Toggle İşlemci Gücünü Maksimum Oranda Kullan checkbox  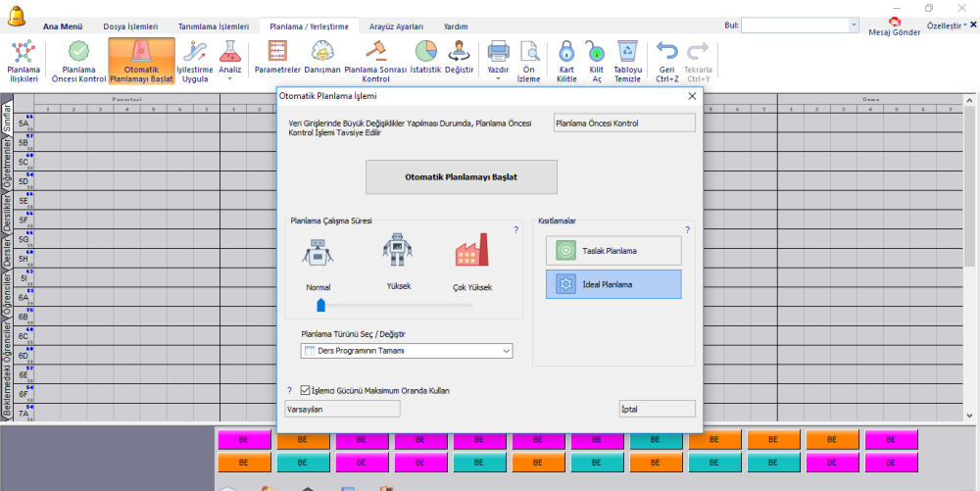[305, 390]
